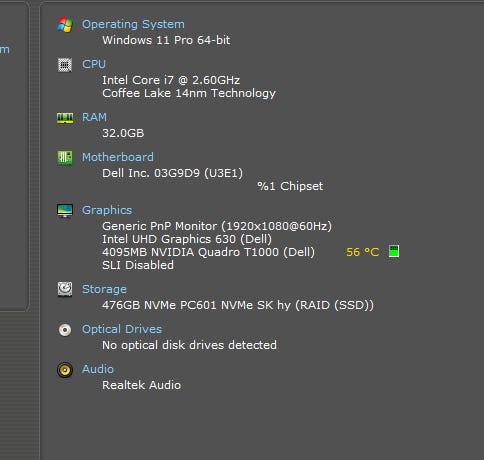Open the Operating System section link
The image size is (484, 460).
coord(133,24)
